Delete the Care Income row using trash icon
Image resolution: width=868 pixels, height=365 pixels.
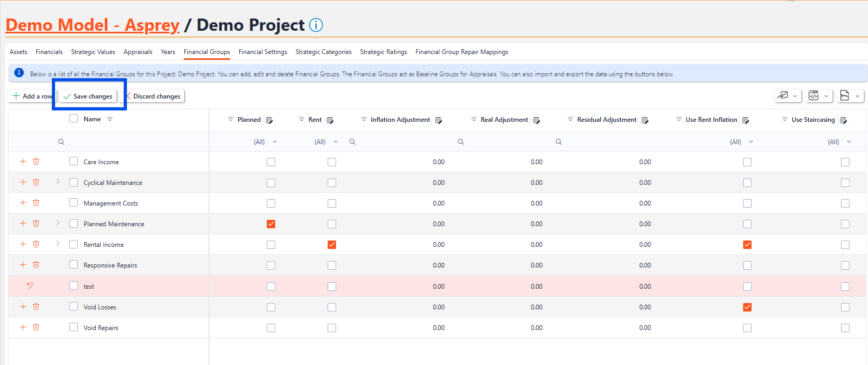36,162
